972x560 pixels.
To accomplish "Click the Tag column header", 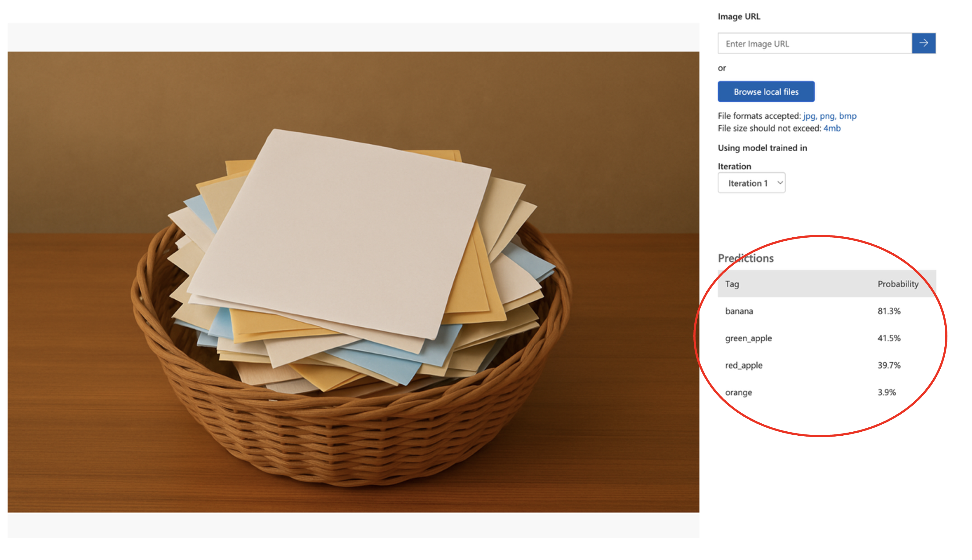I will pyautogui.click(x=732, y=284).
